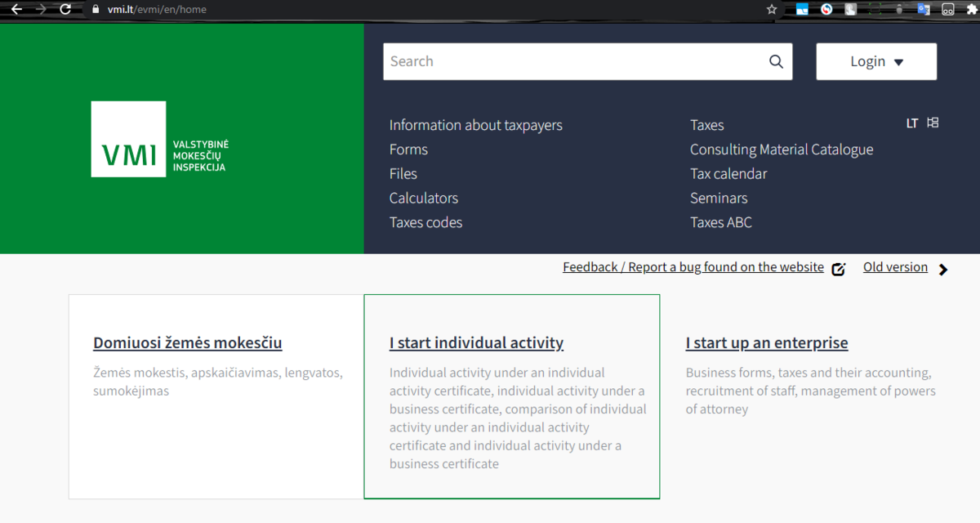Open the sitemap icon next to LT
This screenshot has height=523, width=980.
tap(933, 123)
